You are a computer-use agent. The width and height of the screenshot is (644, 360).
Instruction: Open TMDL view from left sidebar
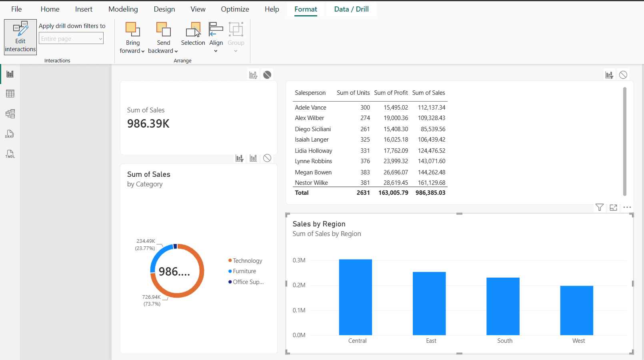[10, 154]
